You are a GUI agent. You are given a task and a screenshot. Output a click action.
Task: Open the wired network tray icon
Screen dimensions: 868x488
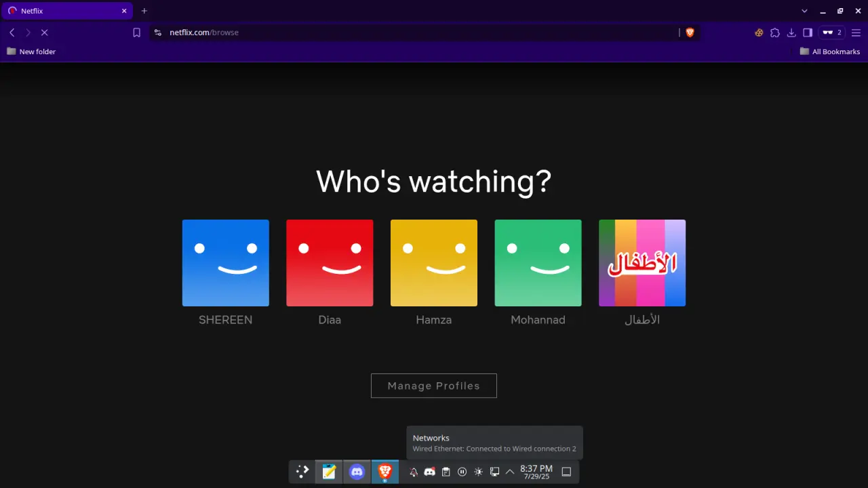point(494,472)
